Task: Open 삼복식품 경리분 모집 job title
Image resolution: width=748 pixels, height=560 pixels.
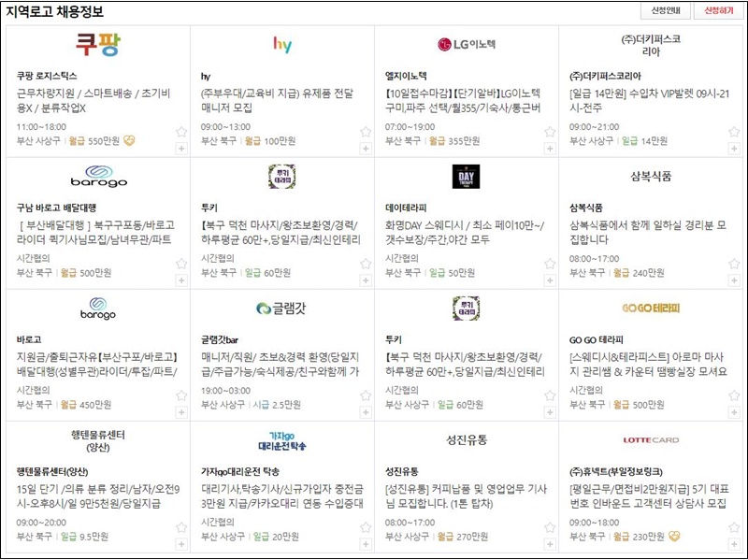Action: coord(648,232)
